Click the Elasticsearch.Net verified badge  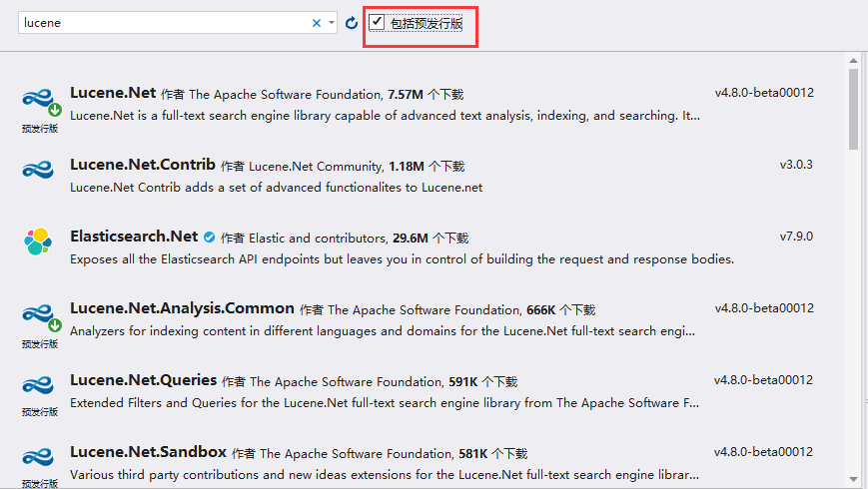pos(209,238)
